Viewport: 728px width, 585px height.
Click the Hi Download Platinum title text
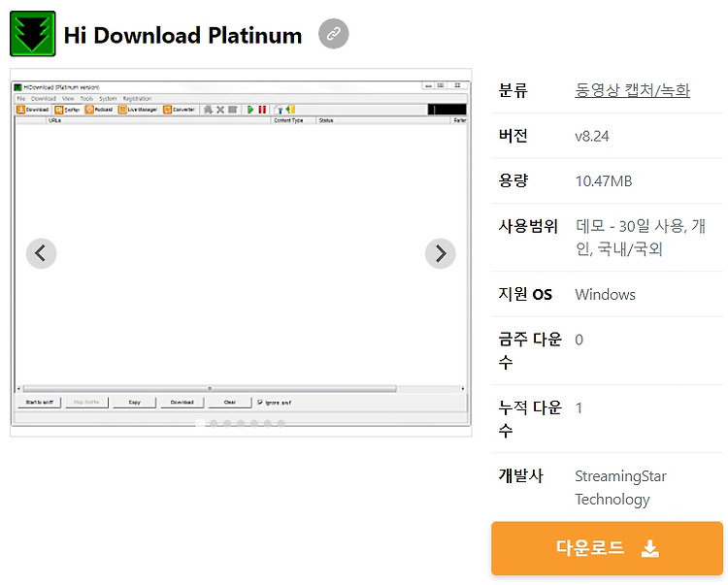point(182,35)
